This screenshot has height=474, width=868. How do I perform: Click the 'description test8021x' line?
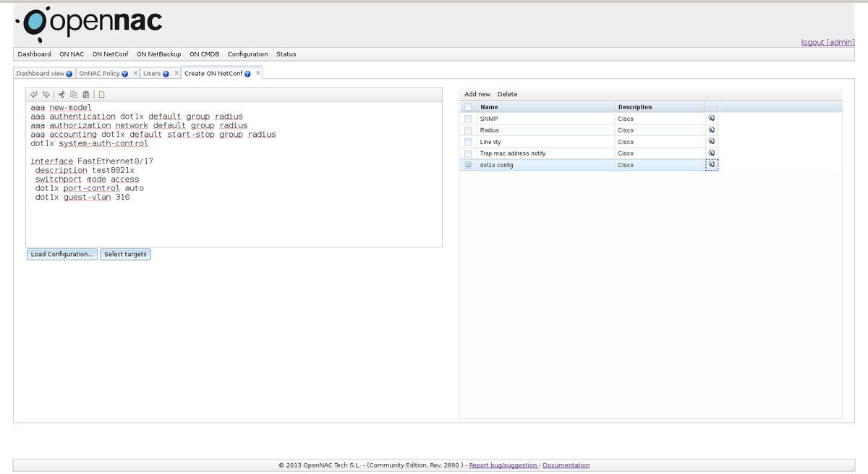pos(85,170)
